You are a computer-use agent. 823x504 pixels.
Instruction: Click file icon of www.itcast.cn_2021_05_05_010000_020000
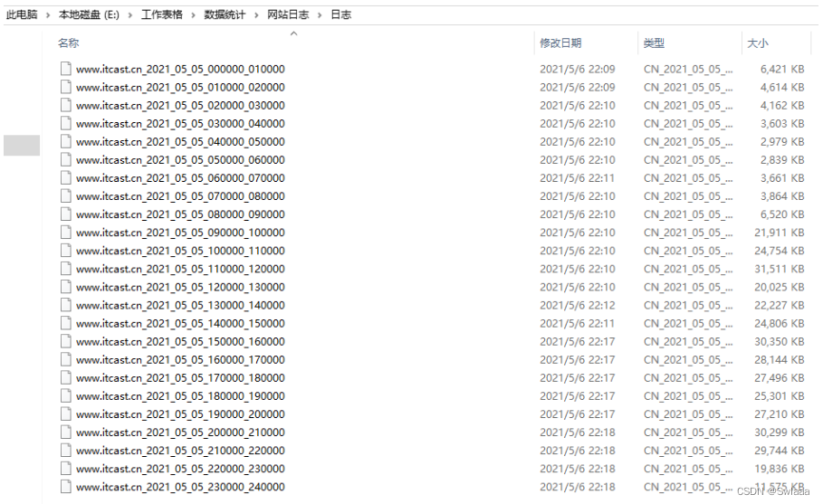click(x=65, y=87)
